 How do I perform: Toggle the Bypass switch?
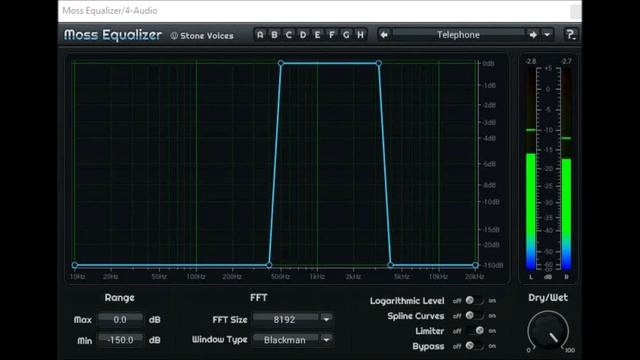coord(474,346)
